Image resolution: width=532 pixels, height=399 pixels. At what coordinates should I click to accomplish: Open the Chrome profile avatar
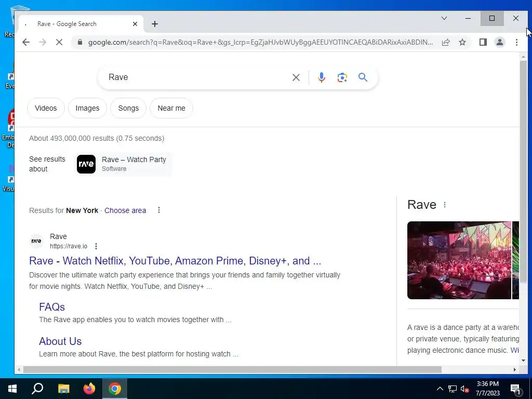[500, 42]
